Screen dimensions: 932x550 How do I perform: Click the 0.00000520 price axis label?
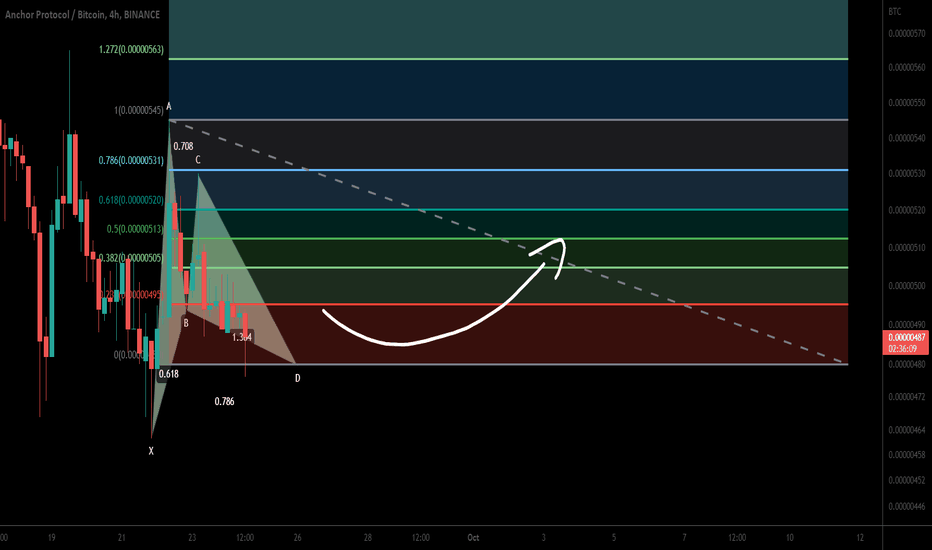point(907,210)
